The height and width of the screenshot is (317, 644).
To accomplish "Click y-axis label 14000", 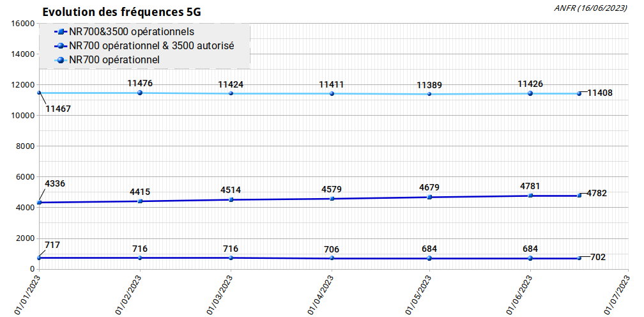I will pos(23,54).
